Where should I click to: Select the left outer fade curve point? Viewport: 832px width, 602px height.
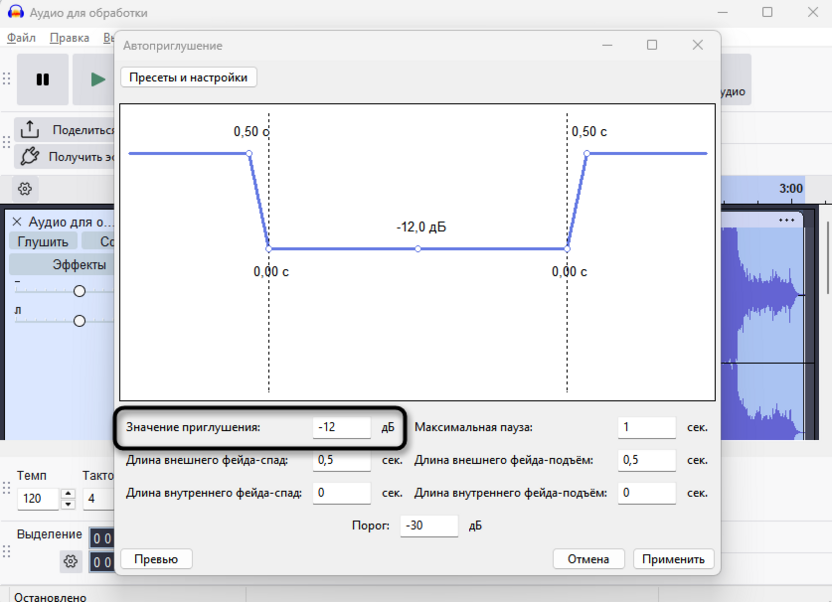249,153
